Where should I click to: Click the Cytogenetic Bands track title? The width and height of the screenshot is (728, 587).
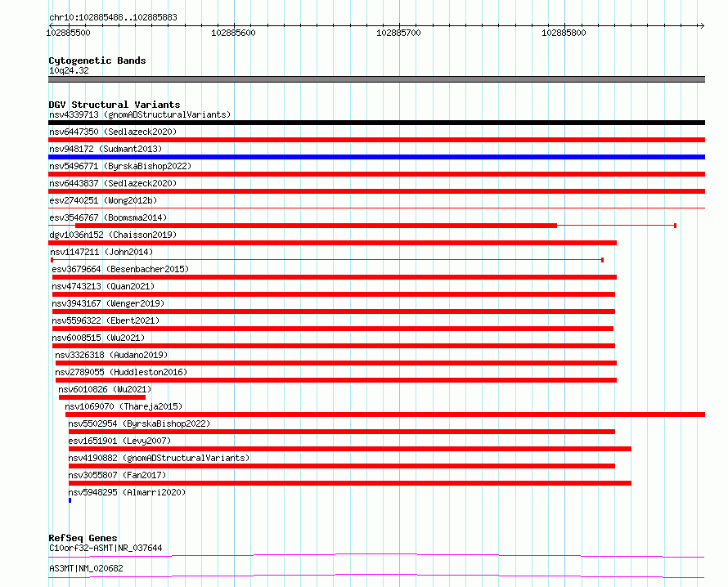tap(97, 60)
